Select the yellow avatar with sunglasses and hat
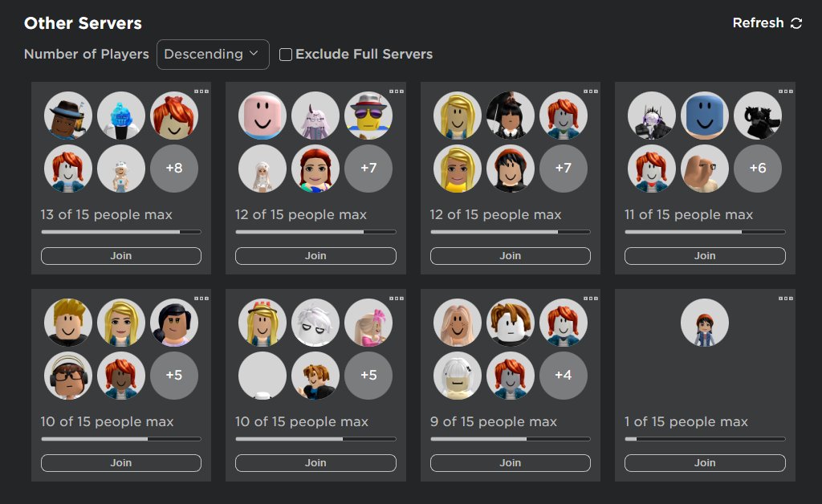 tap(368, 116)
